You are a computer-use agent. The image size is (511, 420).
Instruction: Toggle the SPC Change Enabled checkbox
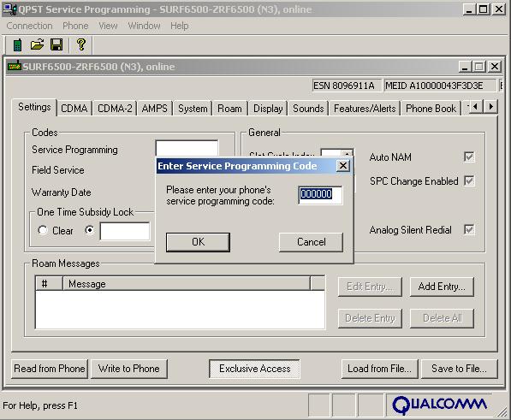pos(469,180)
